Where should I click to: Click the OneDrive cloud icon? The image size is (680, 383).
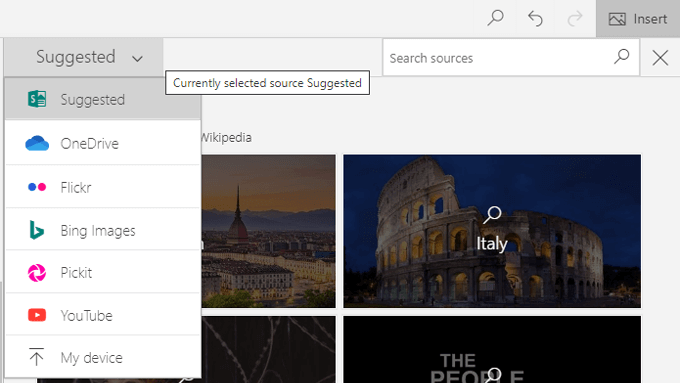(x=37, y=143)
